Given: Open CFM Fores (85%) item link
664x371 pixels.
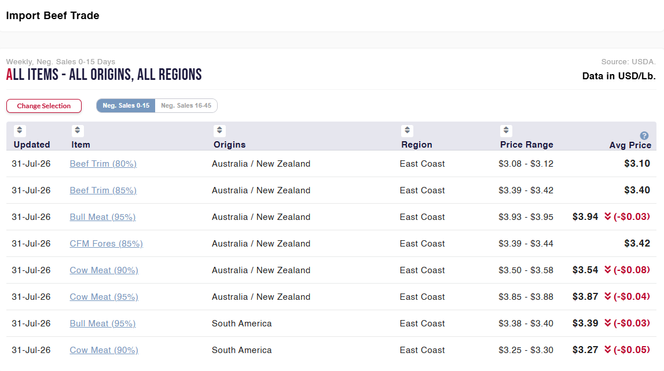Looking at the screenshot, I should pyautogui.click(x=106, y=244).
